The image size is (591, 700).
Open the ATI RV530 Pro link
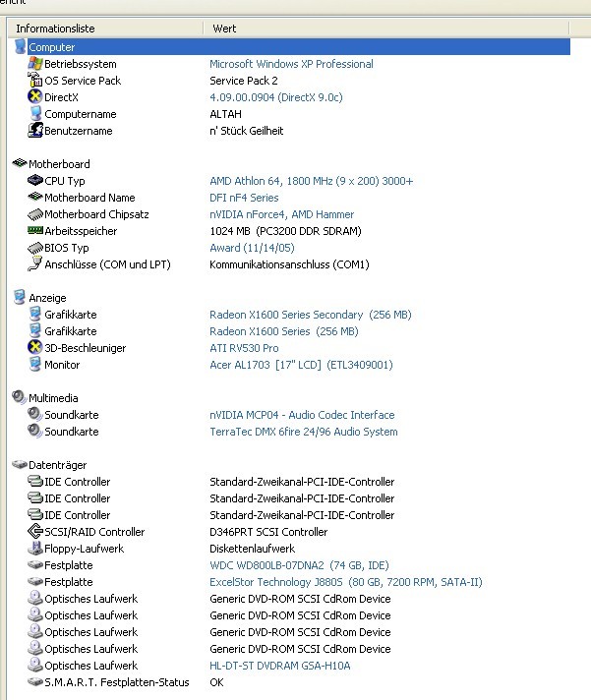coord(244,348)
